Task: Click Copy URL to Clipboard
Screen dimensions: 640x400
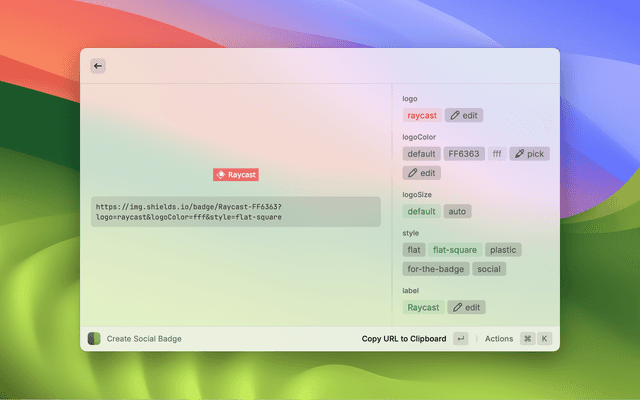Action: [x=404, y=339]
